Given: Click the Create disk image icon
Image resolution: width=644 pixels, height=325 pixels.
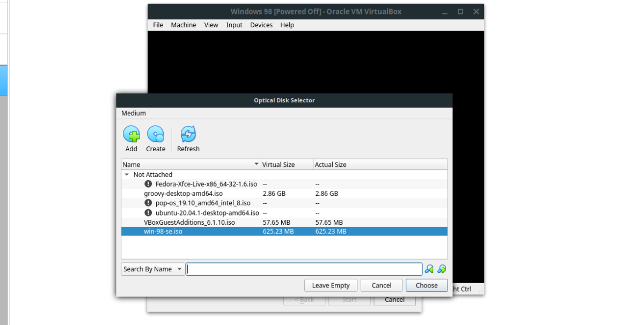Looking at the screenshot, I should point(156,135).
